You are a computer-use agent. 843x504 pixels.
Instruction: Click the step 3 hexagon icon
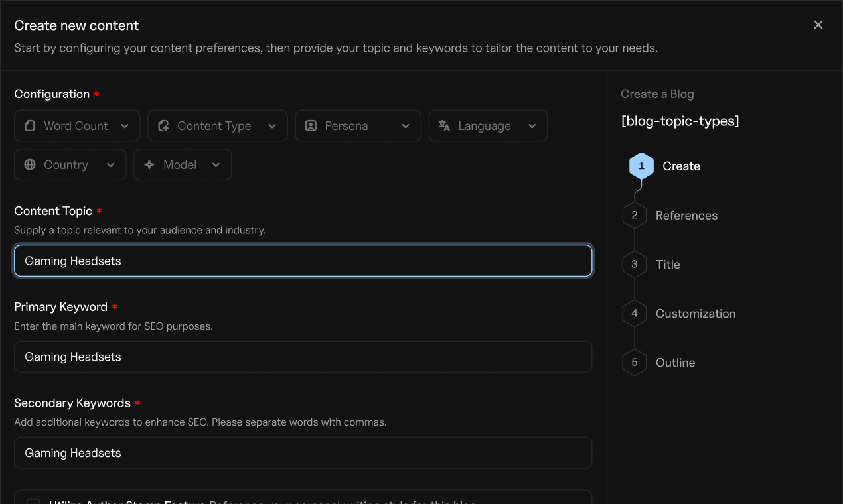635,265
